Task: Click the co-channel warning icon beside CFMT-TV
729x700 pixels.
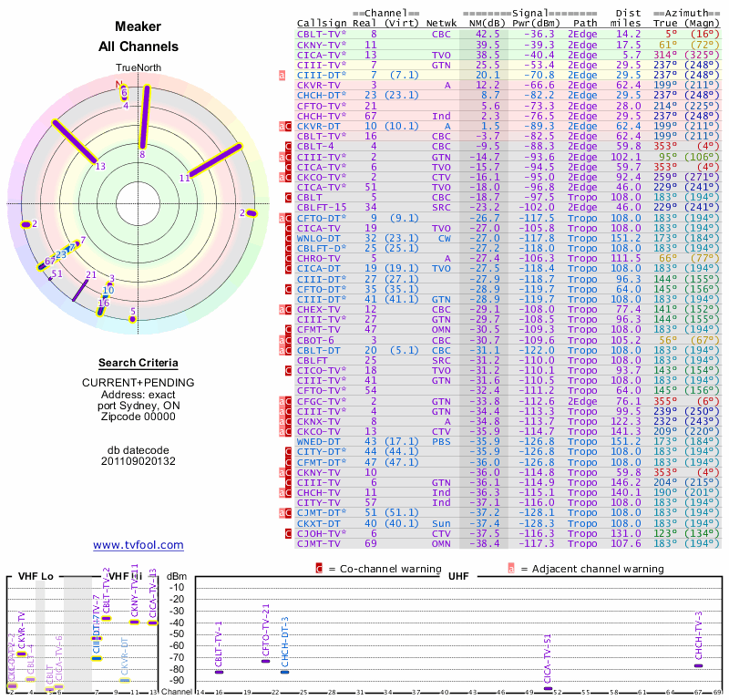Action: coord(289,329)
